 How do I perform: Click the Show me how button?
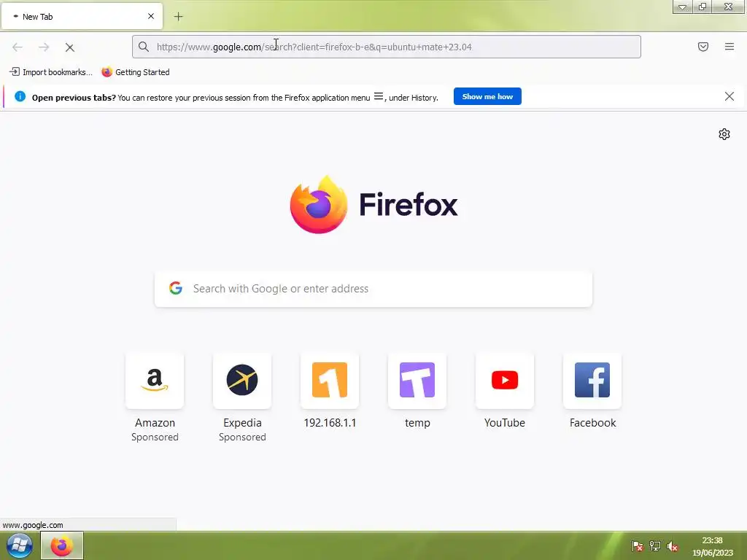(x=487, y=96)
